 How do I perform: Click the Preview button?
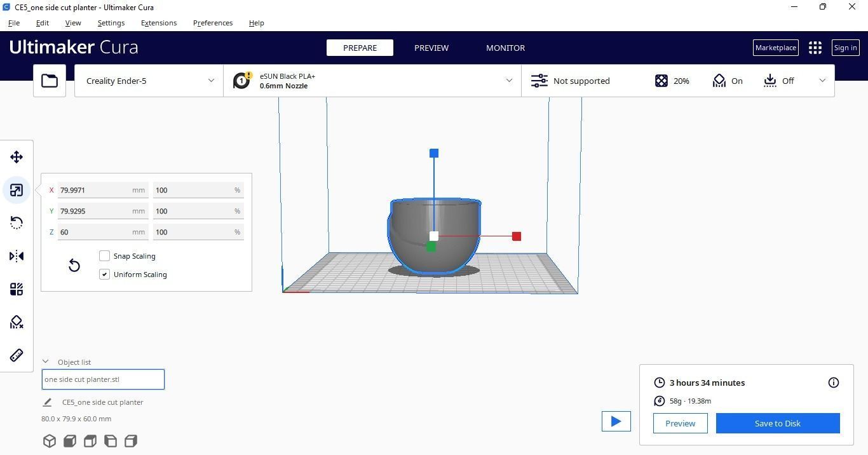point(680,423)
